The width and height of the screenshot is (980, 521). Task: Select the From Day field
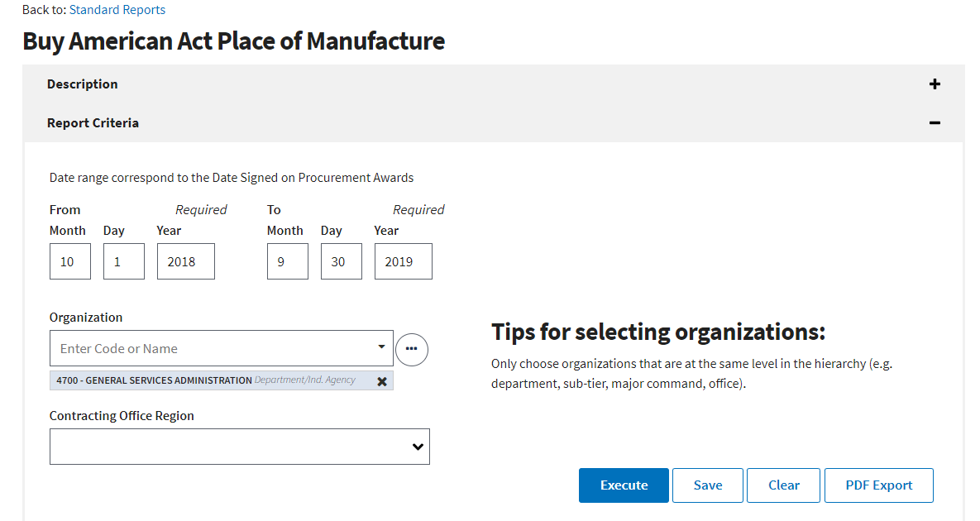(124, 261)
